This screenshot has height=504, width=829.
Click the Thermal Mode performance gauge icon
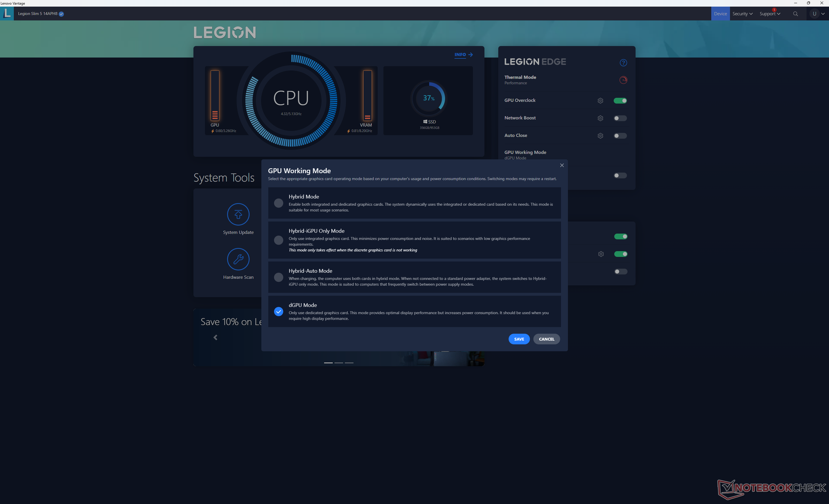pos(623,80)
